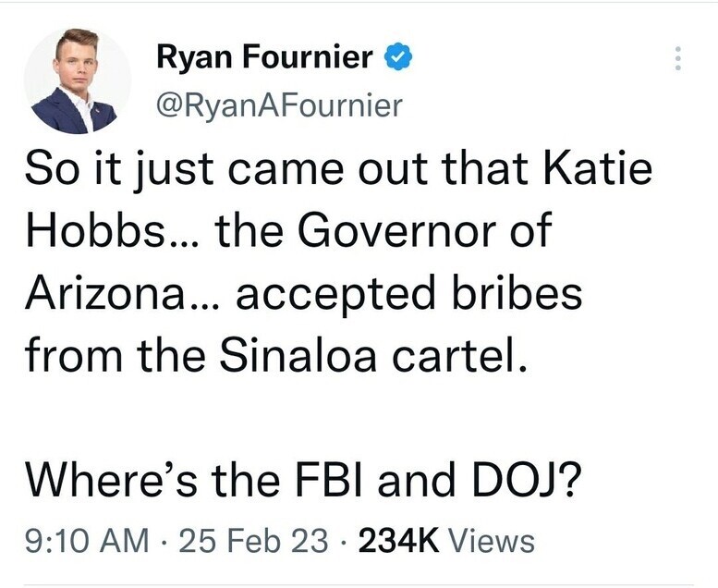
Task: Click the word "bribes" in the tweet
Action: (517, 292)
